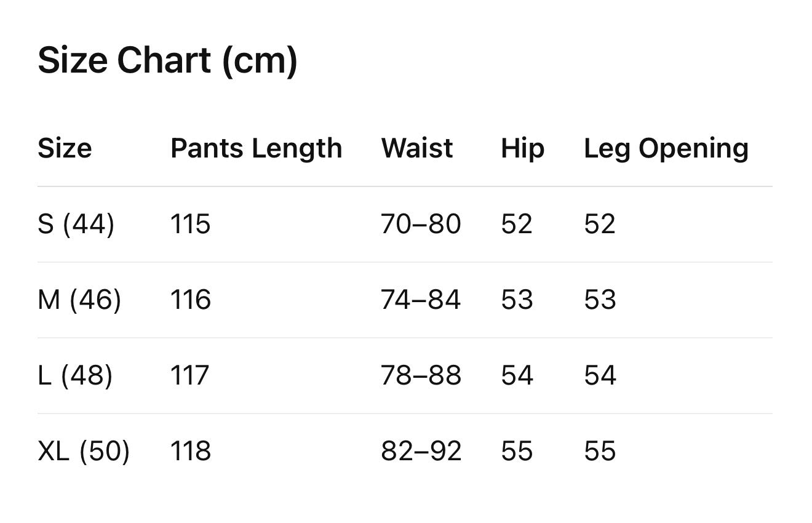Click the Leg Opening column header
This screenshot has width=812, height=523.
click(666, 148)
